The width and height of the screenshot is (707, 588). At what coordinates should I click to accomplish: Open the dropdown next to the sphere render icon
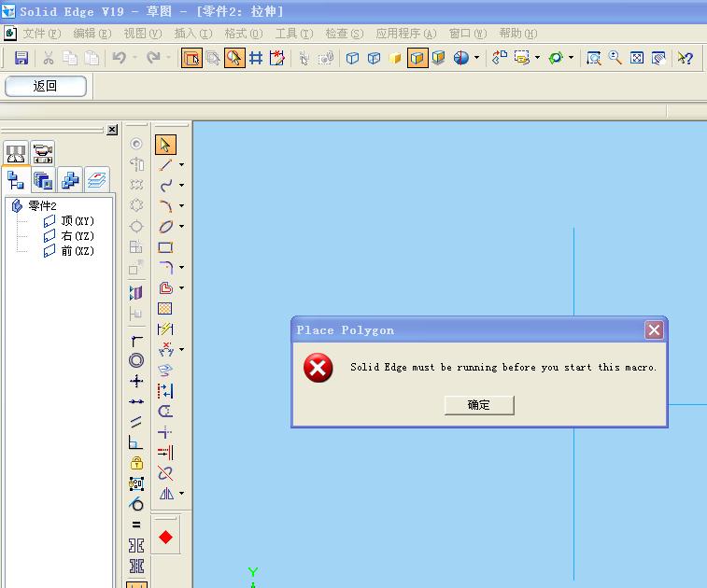pyautogui.click(x=476, y=58)
